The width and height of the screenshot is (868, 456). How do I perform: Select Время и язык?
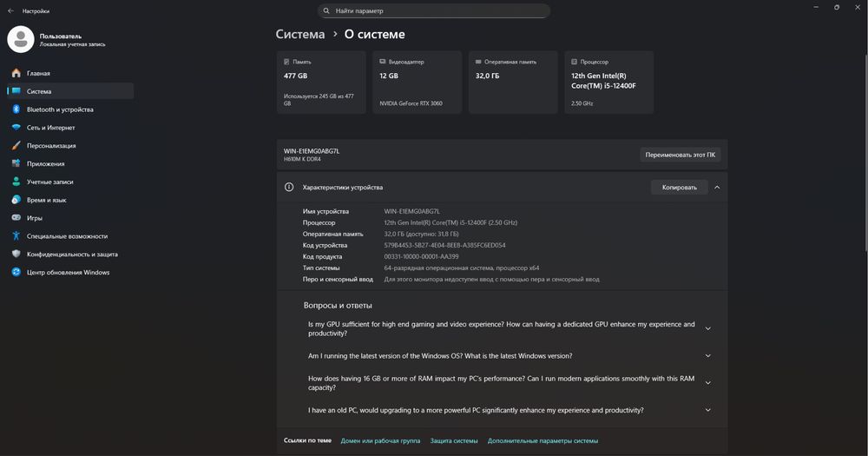(x=70, y=200)
